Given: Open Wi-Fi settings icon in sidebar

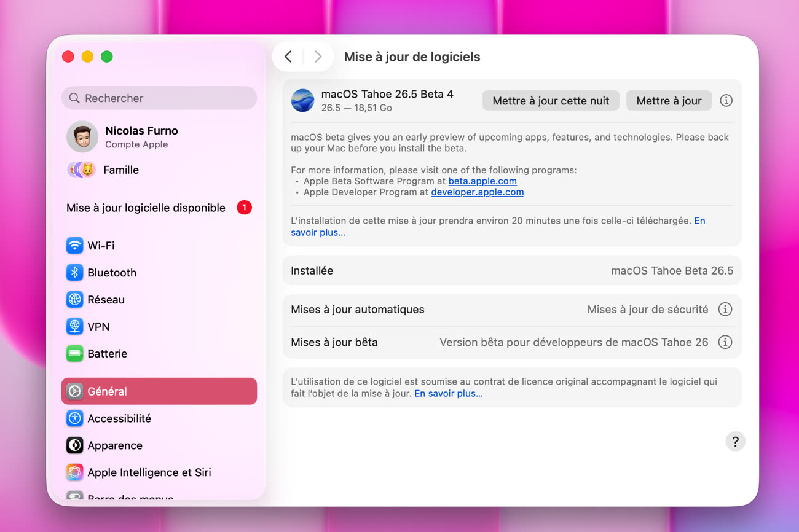Looking at the screenshot, I should 74,246.
